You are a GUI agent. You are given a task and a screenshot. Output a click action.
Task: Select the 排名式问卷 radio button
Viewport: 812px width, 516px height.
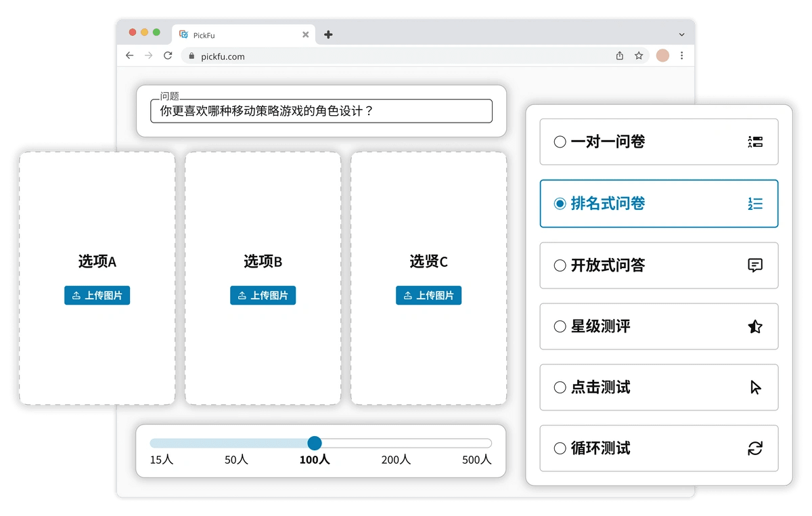click(x=560, y=203)
